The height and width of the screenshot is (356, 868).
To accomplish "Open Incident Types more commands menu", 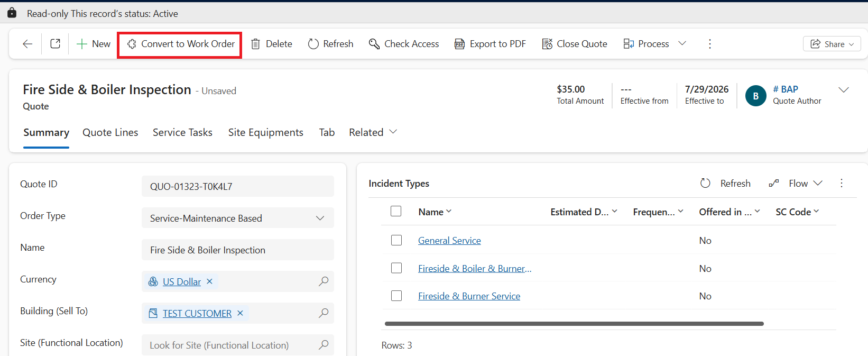I will pyautogui.click(x=842, y=183).
